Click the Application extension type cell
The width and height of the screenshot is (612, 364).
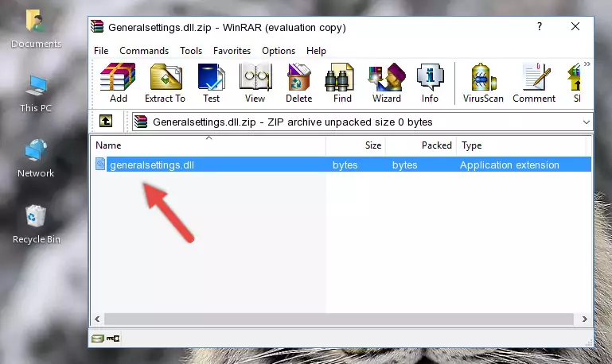(509, 165)
